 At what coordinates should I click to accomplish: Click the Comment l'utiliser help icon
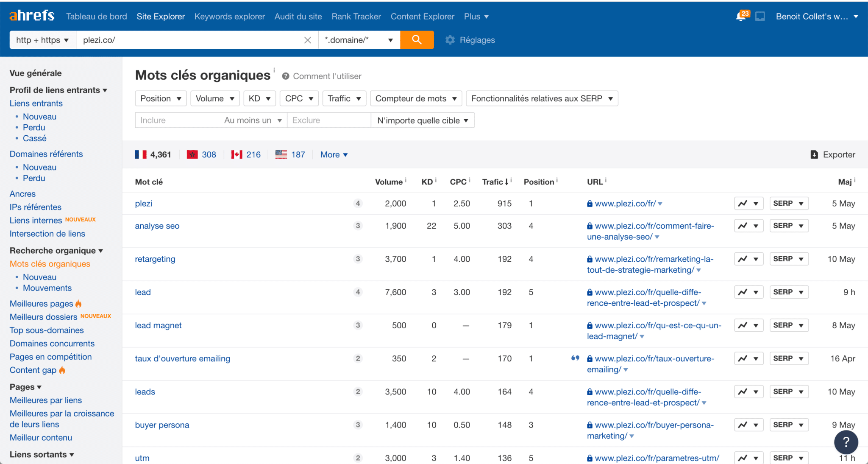coord(286,76)
